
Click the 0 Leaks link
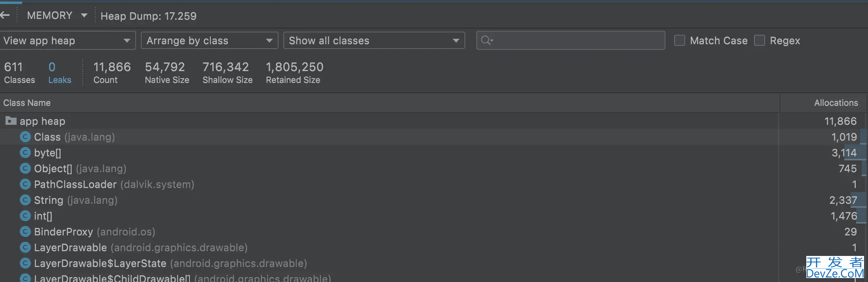(x=60, y=73)
